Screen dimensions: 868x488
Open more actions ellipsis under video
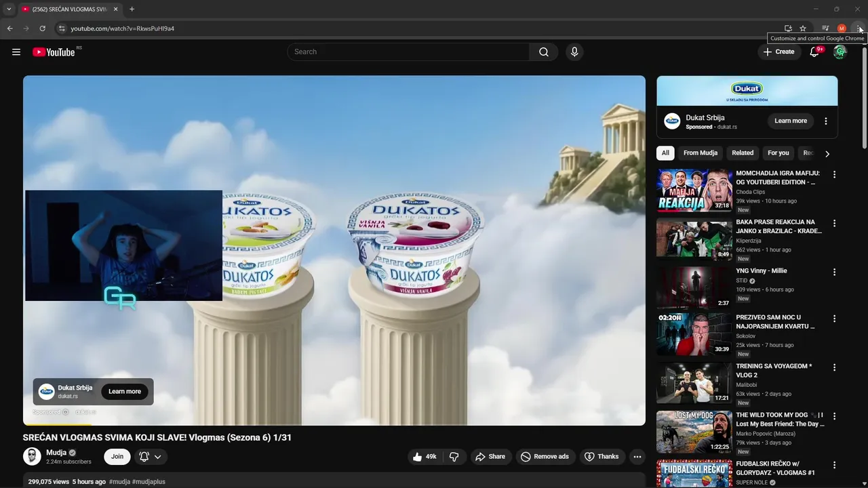(637, 457)
